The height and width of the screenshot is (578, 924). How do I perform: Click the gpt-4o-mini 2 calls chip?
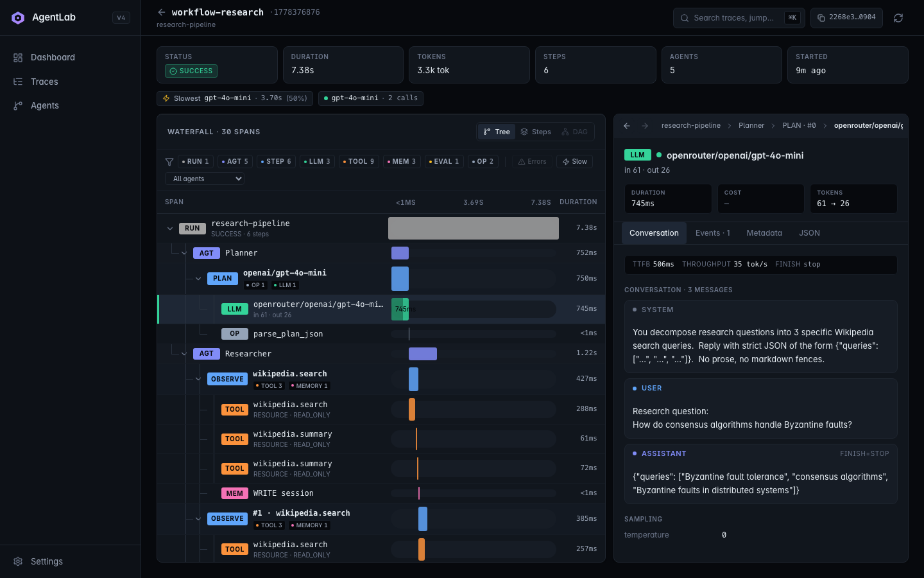tap(371, 98)
